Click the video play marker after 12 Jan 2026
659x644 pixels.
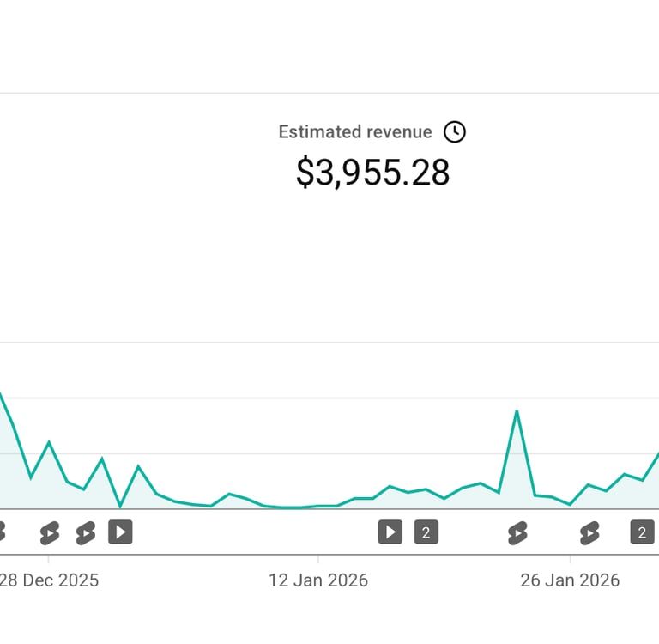[x=390, y=532]
